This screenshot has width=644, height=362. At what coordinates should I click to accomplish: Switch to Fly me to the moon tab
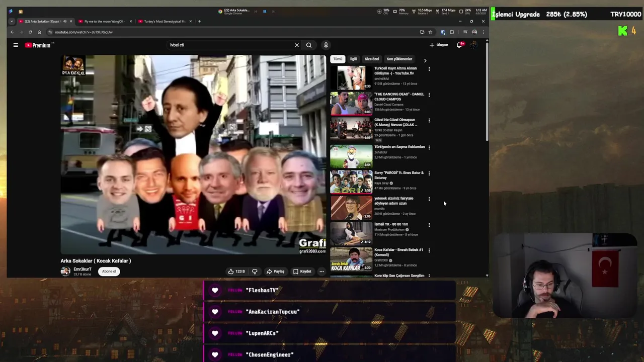(x=104, y=22)
